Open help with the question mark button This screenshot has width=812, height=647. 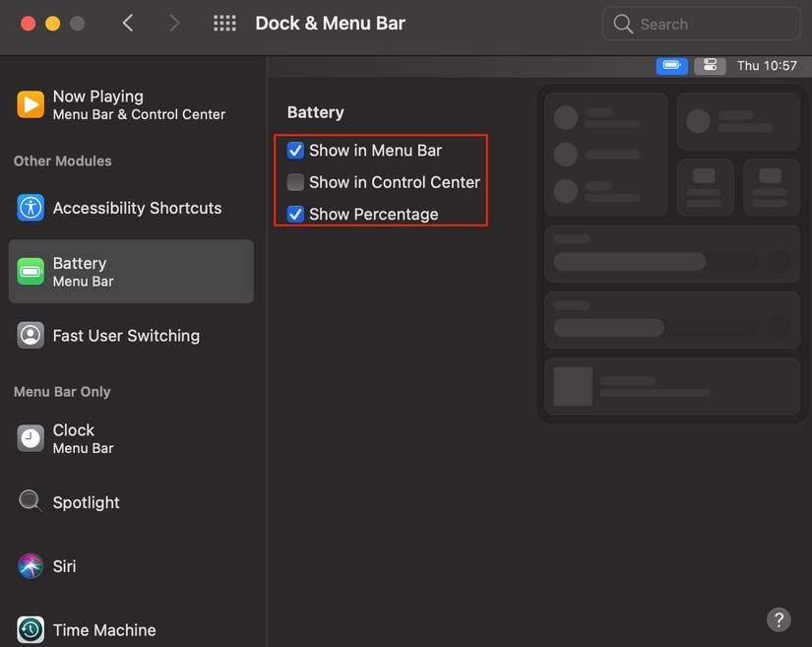point(779,619)
